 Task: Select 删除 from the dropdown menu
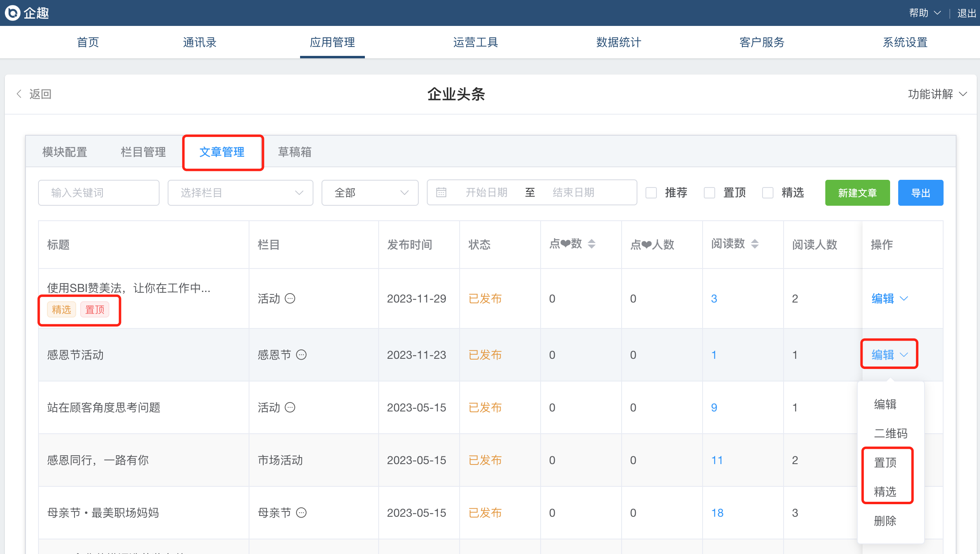tap(885, 521)
